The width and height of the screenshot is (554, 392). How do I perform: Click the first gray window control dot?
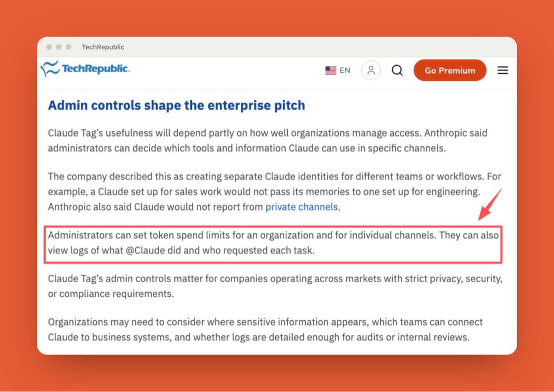click(49, 47)
